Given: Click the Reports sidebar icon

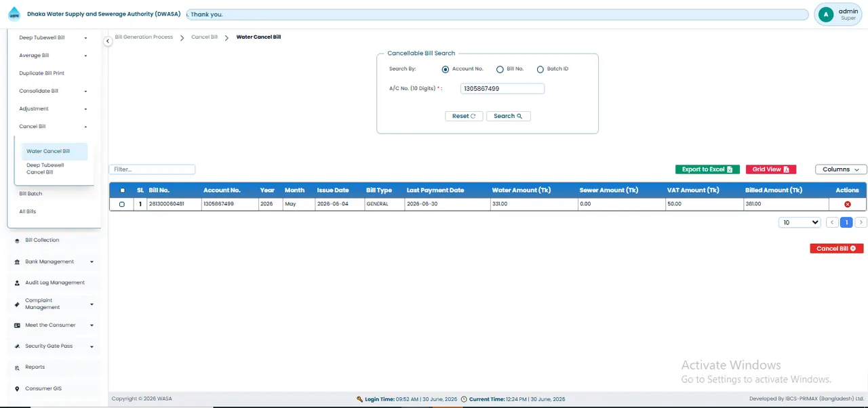Looking at the screenshot, I should [x=17, y=367].
